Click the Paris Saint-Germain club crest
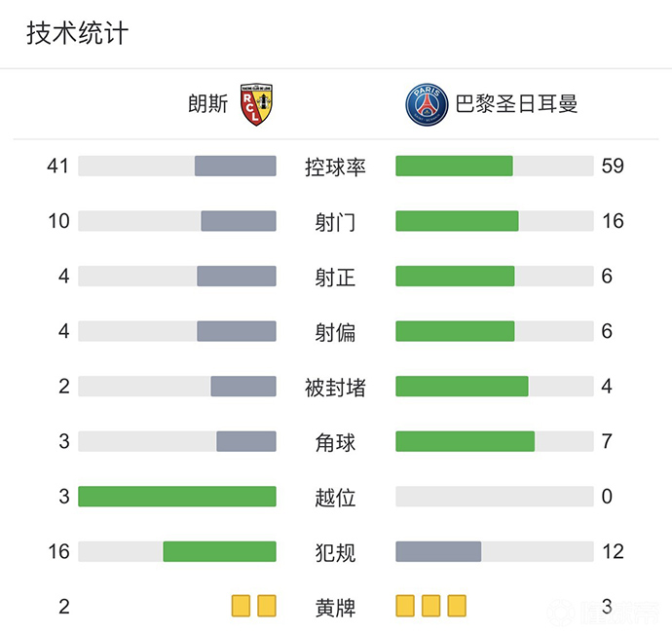The image size is (672, 633). click(x=425, y=103)
